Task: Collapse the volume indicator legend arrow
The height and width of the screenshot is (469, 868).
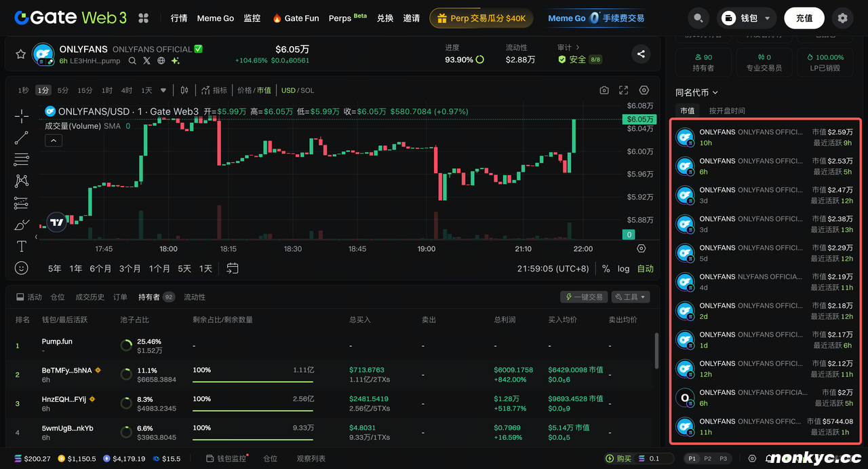Action: coord(54,140)
